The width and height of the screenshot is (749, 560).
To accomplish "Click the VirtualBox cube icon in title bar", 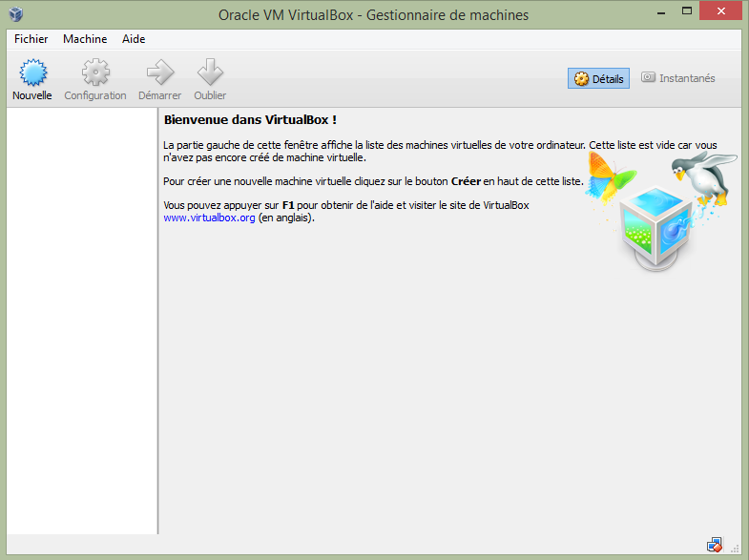I will pos(16,14).
